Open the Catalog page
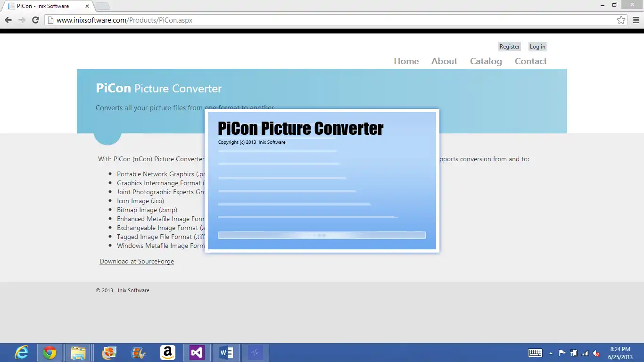Screen dimensions: 644x362 pyautogui.click(x=486, y=61)
